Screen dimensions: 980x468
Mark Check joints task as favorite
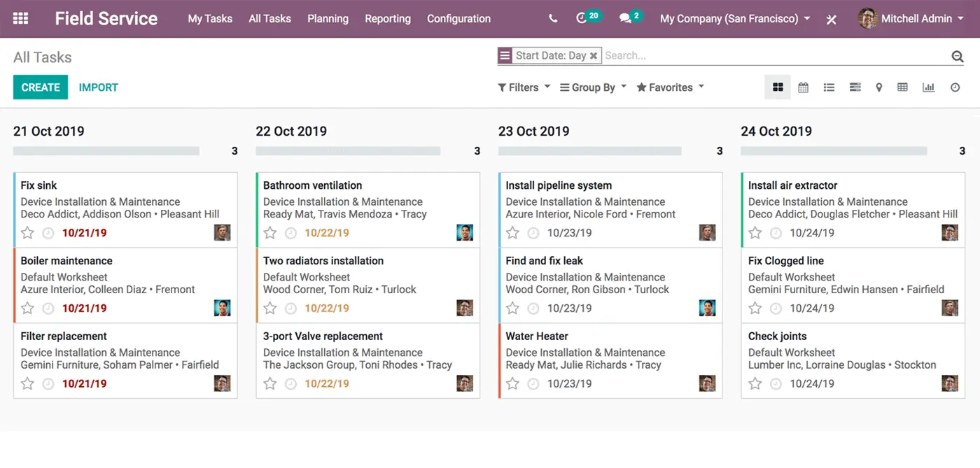pos(755,383)
